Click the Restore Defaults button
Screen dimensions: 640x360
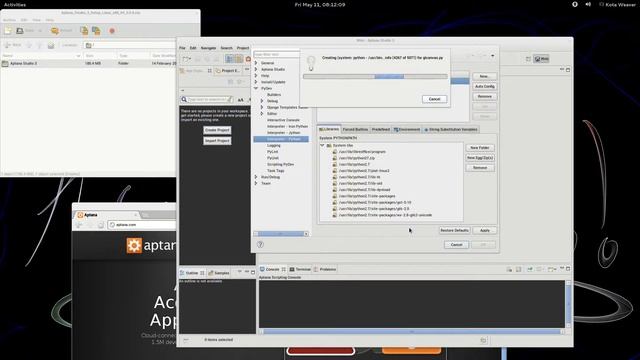454,231
